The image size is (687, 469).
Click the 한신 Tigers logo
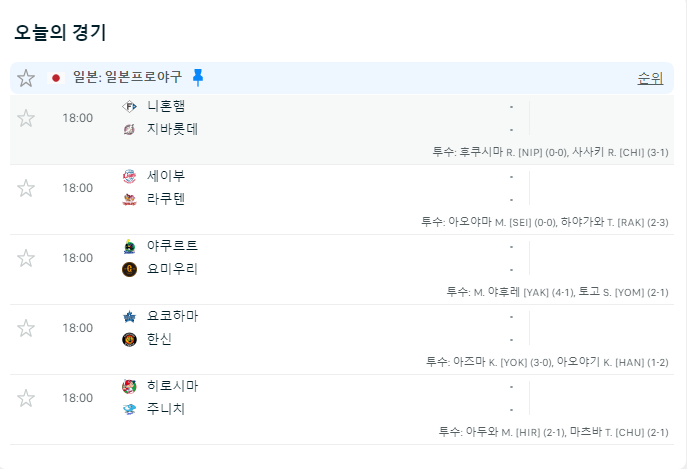(129, 339)
